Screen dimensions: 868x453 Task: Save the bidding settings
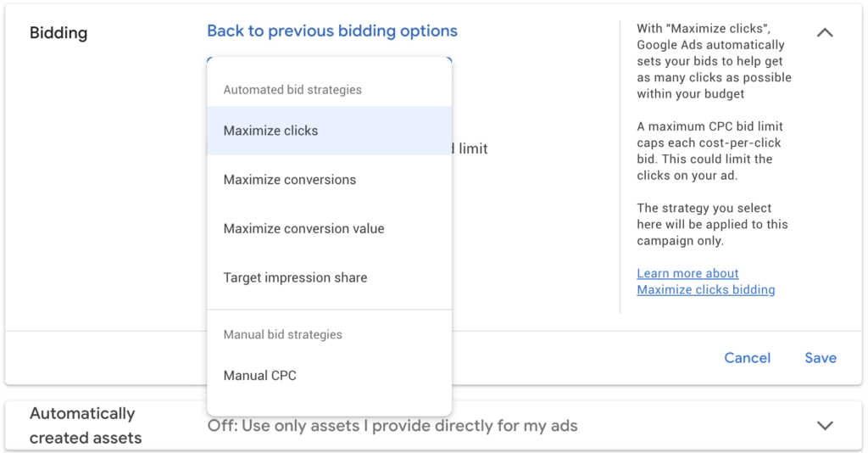point(820,358)
